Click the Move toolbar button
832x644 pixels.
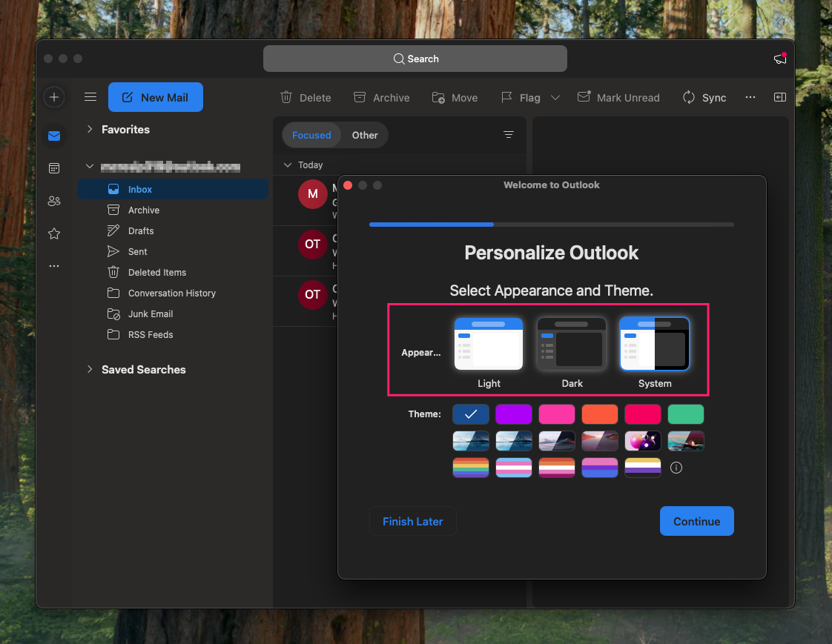click(x=455, y=98)
